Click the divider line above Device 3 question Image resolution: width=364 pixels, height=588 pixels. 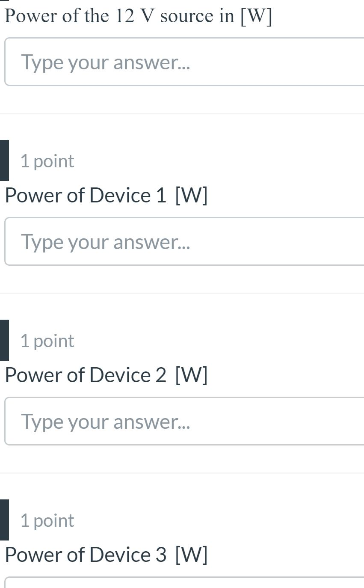[182, 473]
